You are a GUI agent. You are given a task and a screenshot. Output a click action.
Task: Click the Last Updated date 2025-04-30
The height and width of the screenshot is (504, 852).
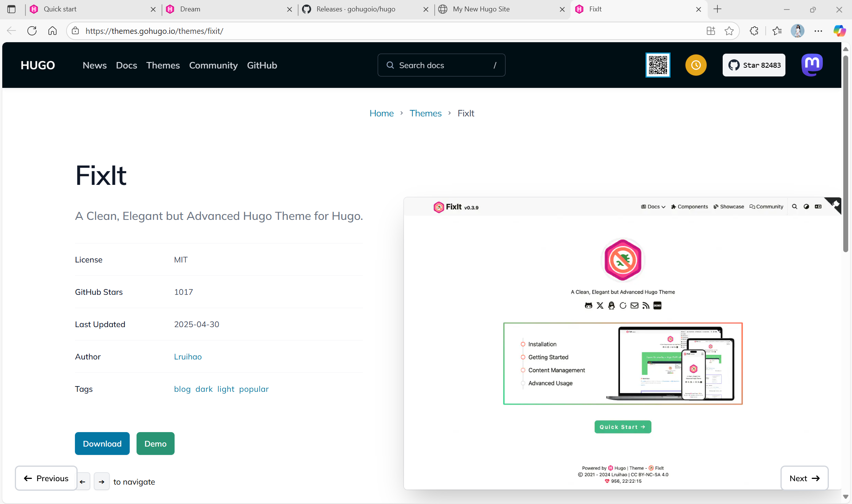coord(197,324)
